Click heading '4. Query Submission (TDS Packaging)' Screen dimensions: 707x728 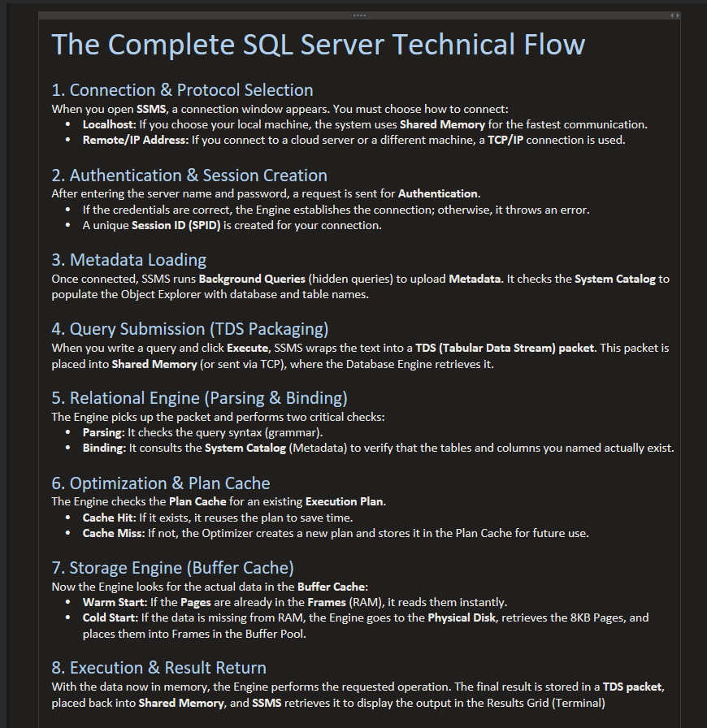tap(190, 329)
